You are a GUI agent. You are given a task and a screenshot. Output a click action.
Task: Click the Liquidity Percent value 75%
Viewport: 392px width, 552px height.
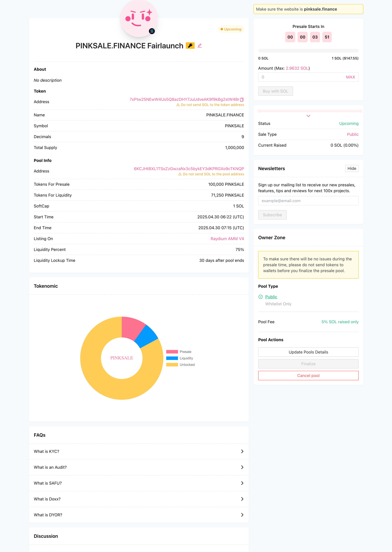click(240, 249)
